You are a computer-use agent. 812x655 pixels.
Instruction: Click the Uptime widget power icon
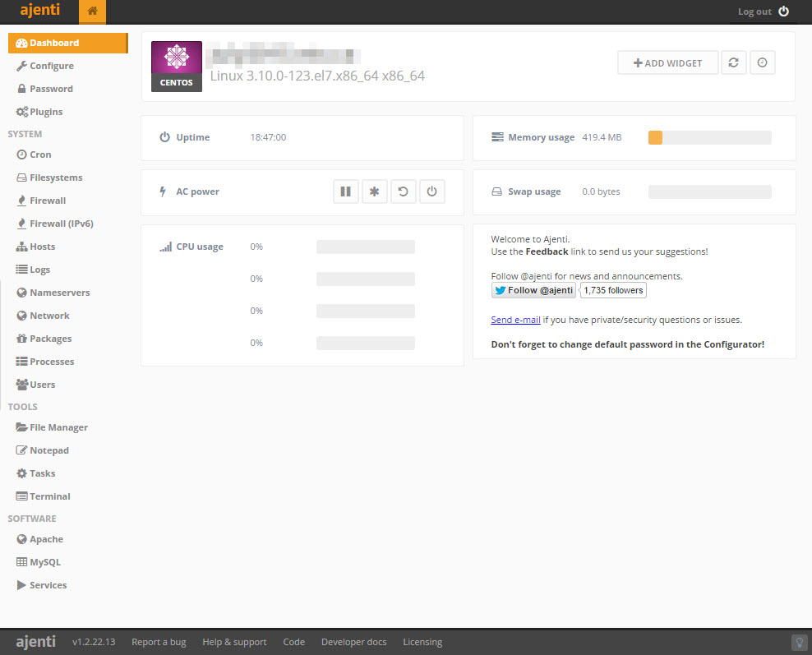(x=164, y=137)
